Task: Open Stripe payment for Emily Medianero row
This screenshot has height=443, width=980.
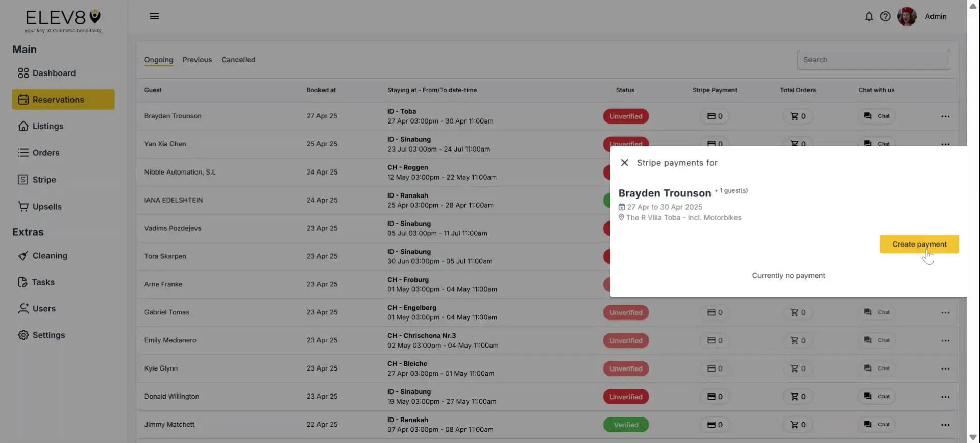Action: click(715, 340)
